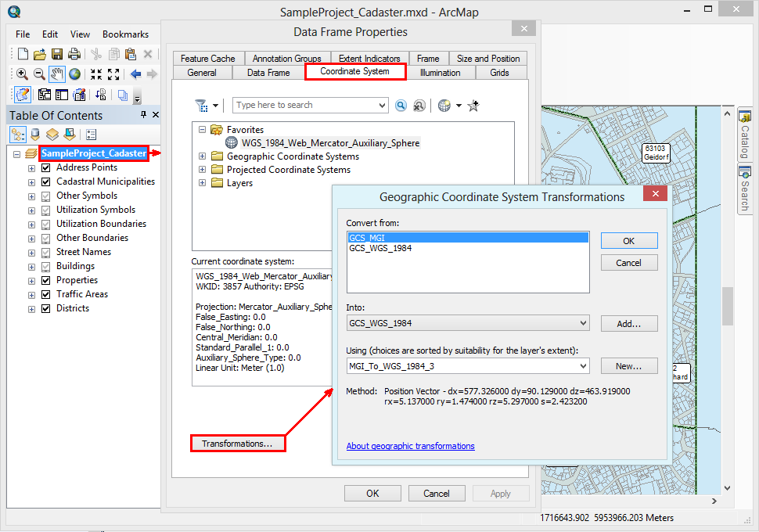Switch to the Grids tab
Viewport: 759px width, 532px height.
(x=501, y=72)
